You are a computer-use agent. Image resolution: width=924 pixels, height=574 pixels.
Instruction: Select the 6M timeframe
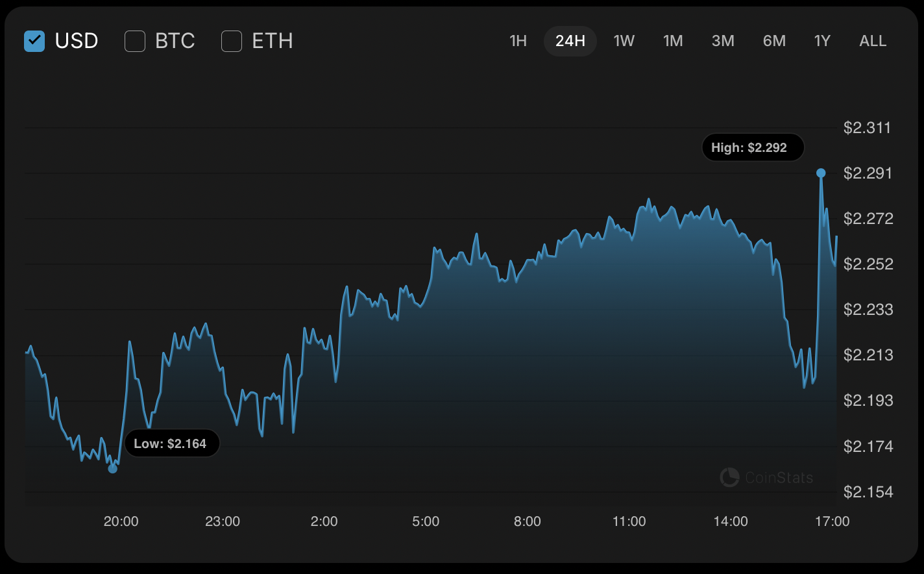click(773, 40)
